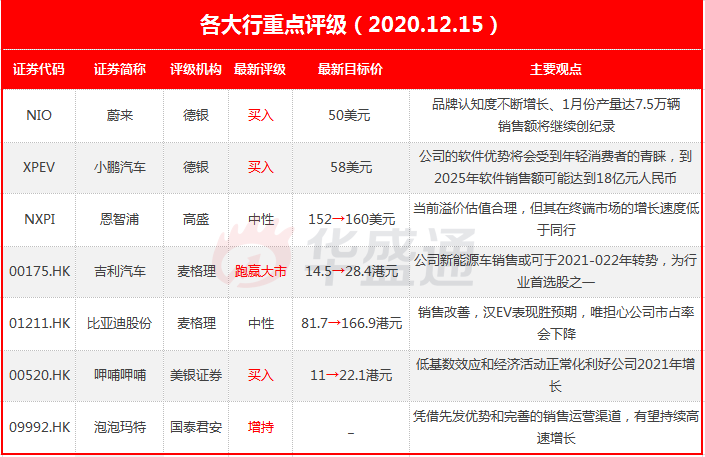Screen dimensions: 705x457
Task: Select the 呷哺呷哺 stock name
Action: 120,375
